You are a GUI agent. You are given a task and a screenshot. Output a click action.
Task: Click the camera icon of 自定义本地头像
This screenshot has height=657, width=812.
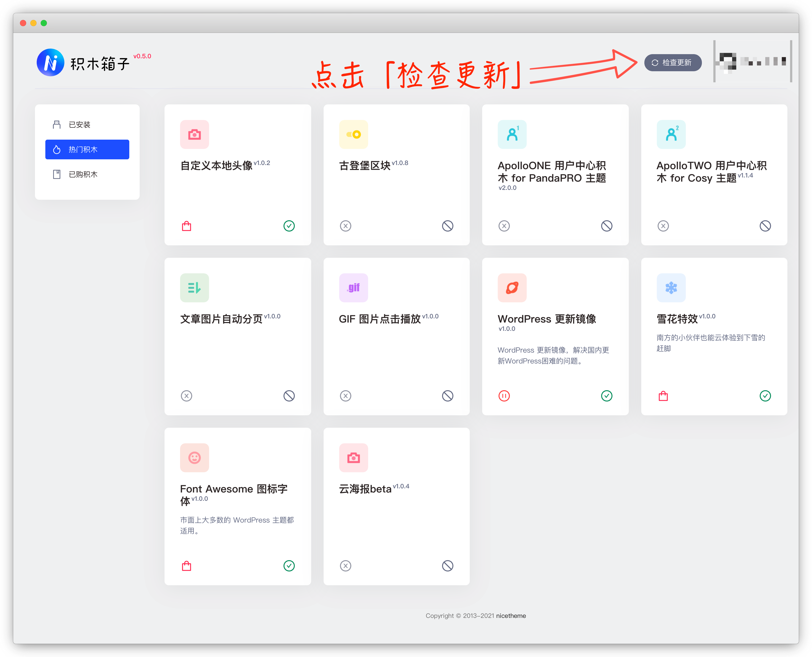(195, 134)
